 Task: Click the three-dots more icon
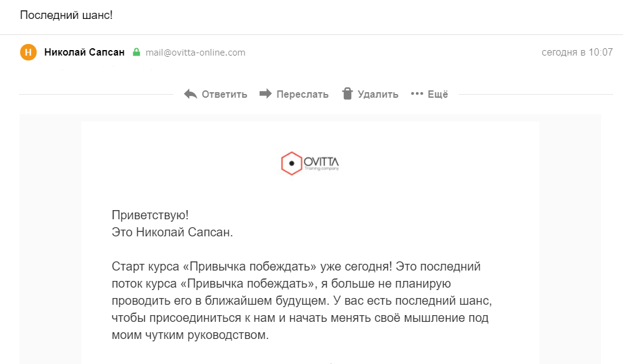point(417,94)
